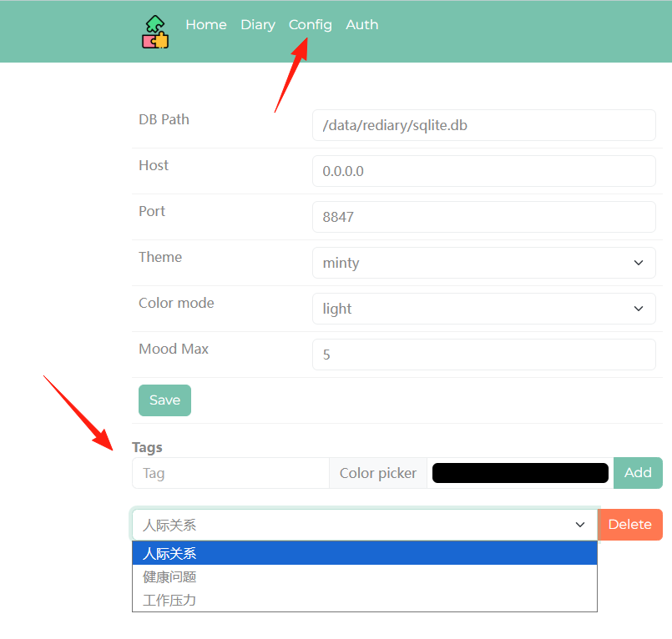
Task: Click the Mood Max input field
Action: (484, 355)
